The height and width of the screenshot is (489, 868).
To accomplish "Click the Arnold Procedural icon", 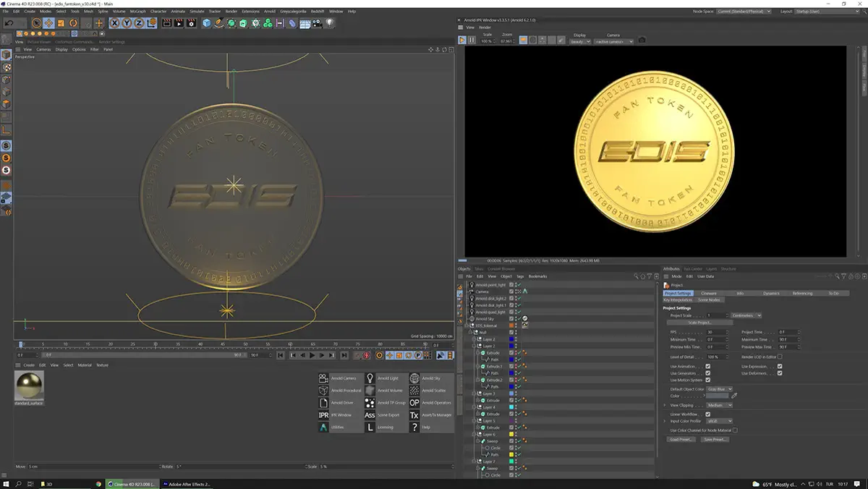I will click(x=324, y=391).
